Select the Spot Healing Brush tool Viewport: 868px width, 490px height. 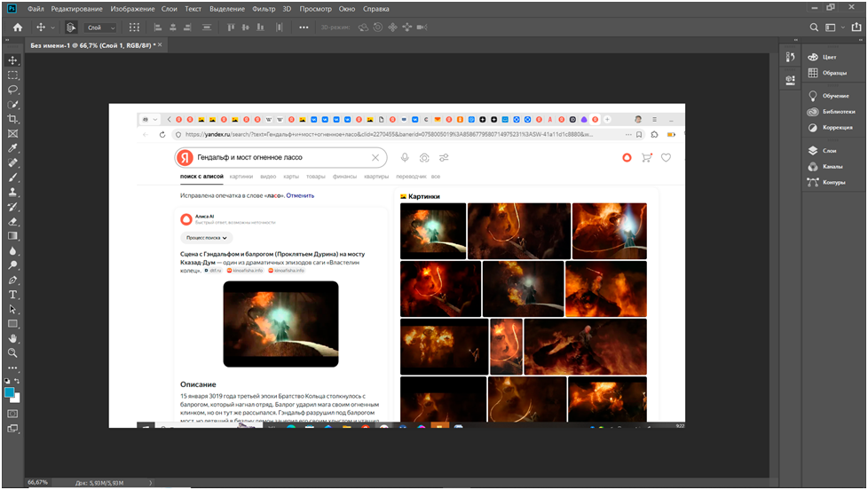[x=12, y=162]
